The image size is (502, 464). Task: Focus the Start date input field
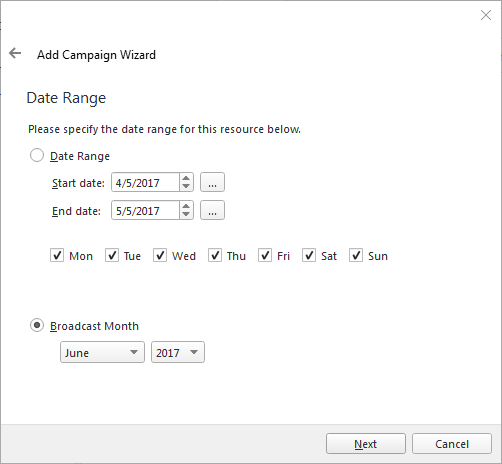[146, 182]
